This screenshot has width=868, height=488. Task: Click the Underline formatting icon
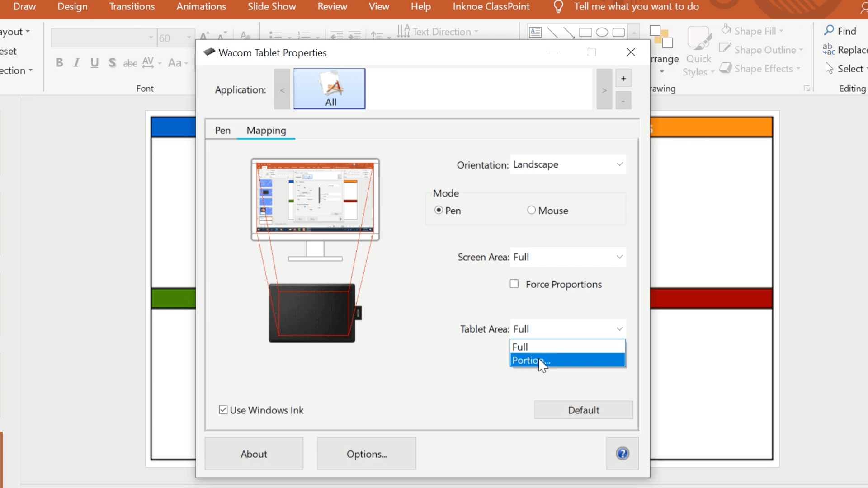coord(94,63)
